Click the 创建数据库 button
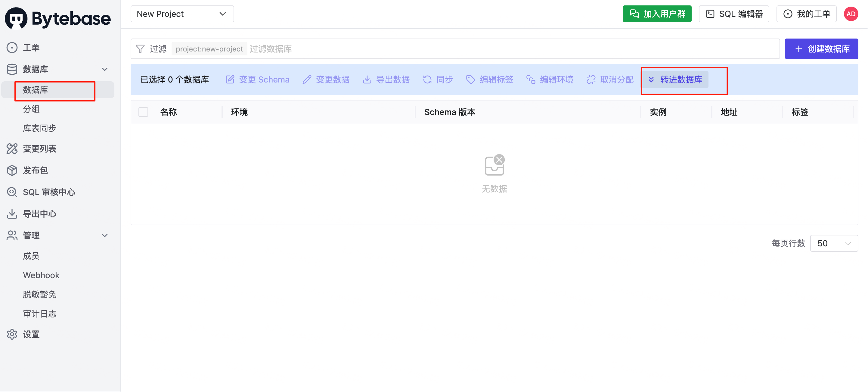 coord(821,49)
